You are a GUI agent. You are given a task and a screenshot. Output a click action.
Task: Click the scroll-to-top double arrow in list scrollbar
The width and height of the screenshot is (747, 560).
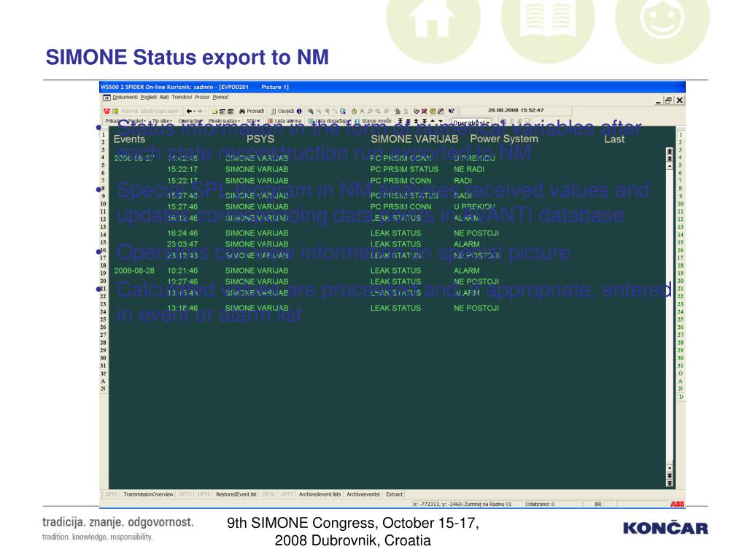pos(670,151)
